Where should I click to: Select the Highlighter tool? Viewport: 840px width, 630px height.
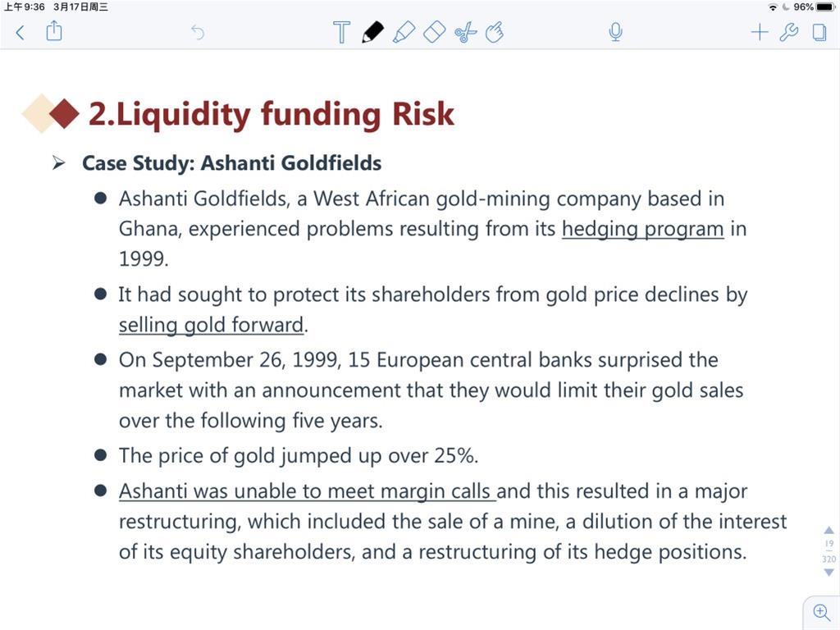click(x=404, y=32)
